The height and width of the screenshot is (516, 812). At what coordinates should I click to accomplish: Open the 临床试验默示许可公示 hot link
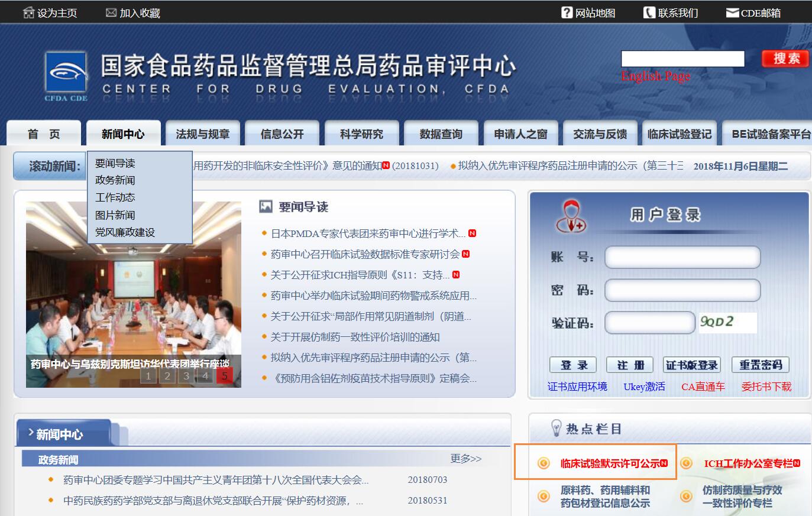pos(610,463)
